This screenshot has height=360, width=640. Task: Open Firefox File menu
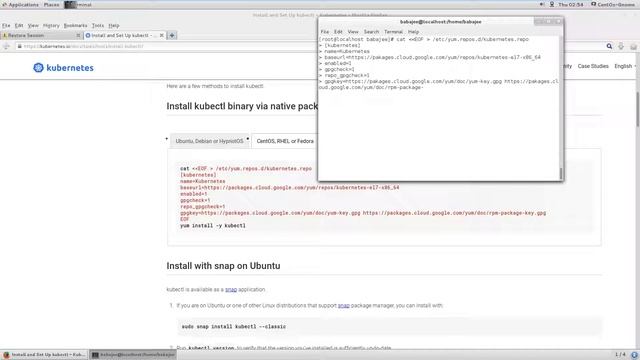pyautogui.click(x=6, y=25)
